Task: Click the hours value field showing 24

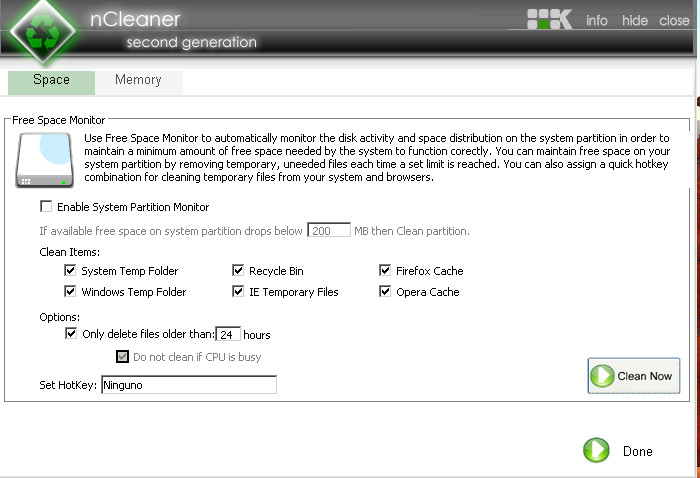Action: [228, 334]
